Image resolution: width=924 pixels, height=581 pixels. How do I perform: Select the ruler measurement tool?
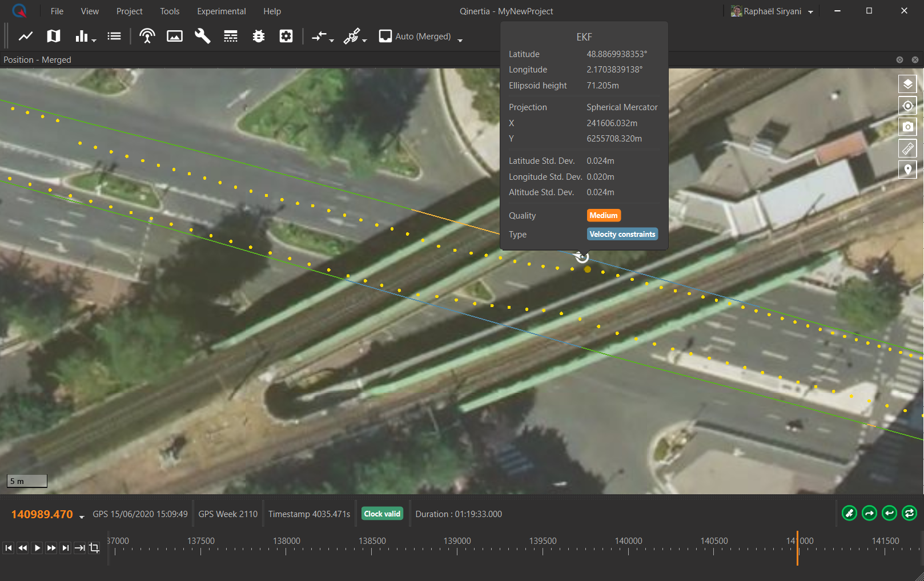coord(907,148)
